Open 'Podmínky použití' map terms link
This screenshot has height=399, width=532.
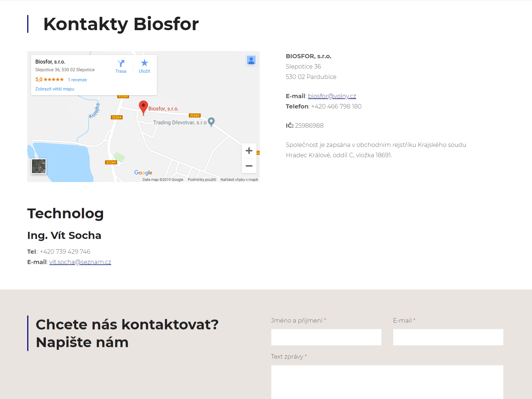pyautogui.click(x=202, y=180)
